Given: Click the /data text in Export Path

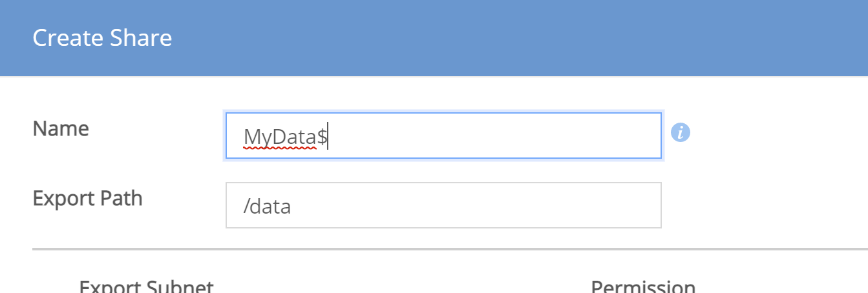Looking at the screenshot, I should click(267, 207).
